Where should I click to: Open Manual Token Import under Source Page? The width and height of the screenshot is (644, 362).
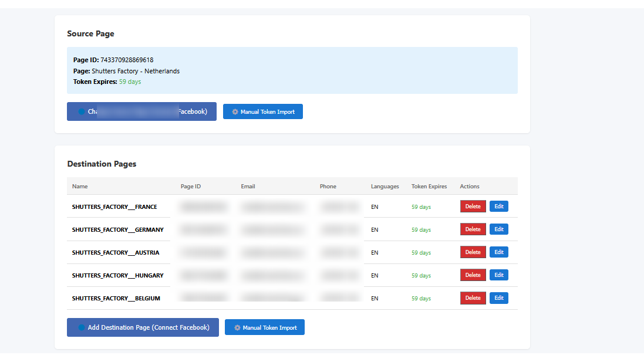click(x=263, y=111)
